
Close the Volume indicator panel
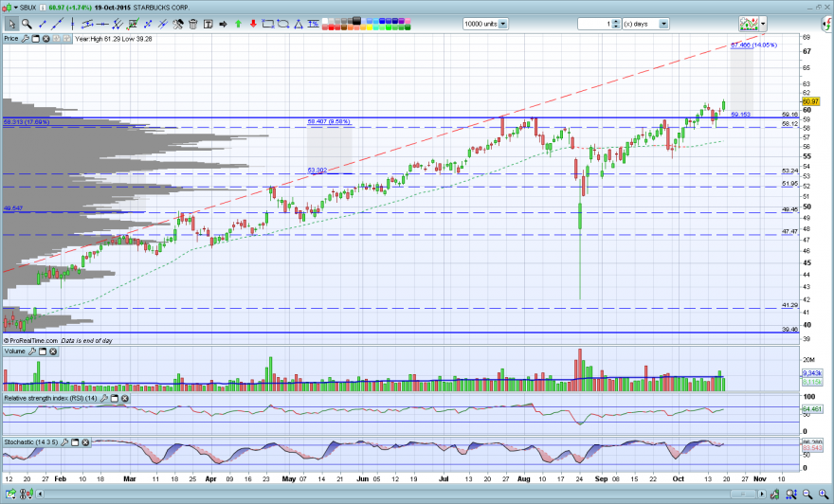click(x=53, y=351)
